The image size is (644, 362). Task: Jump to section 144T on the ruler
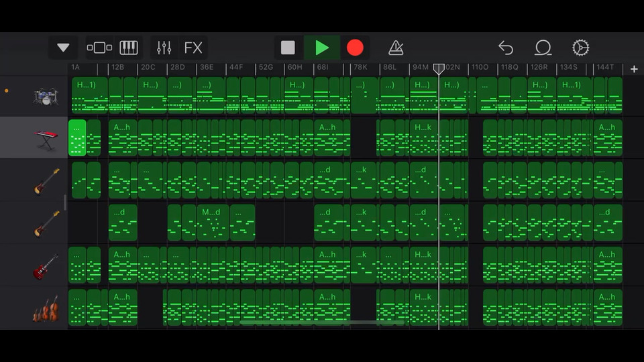605,67
